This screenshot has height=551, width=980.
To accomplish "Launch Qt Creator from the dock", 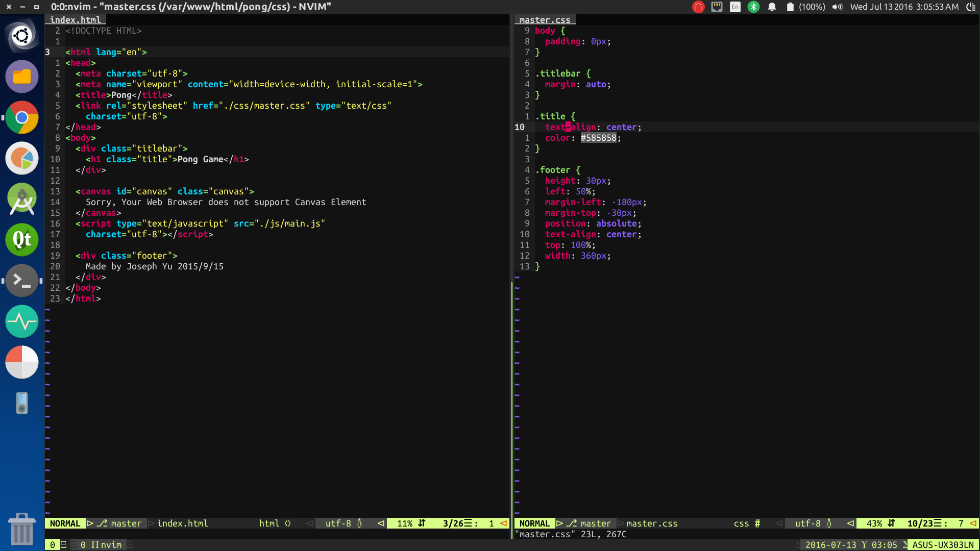I will pos(22,240).
